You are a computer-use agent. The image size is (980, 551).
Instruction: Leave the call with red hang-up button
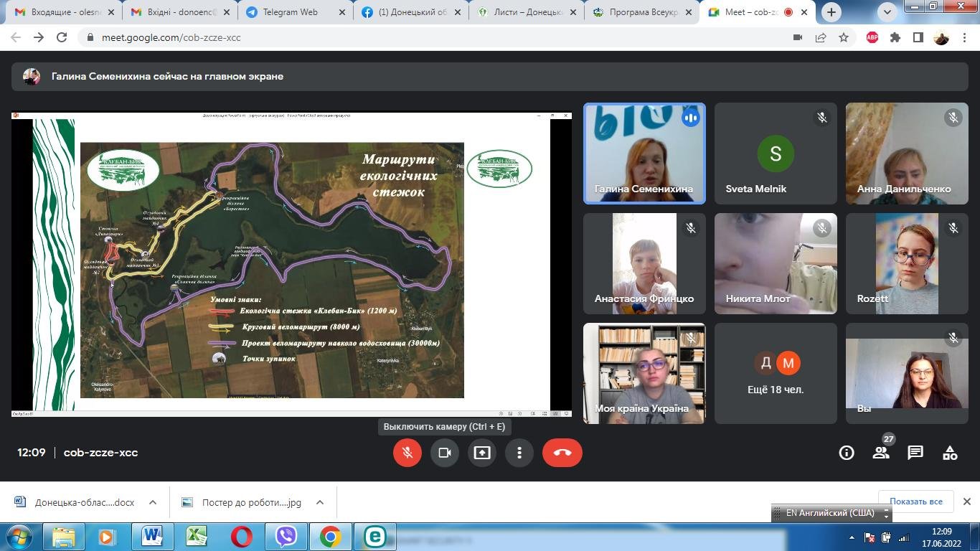pos(562,453)
